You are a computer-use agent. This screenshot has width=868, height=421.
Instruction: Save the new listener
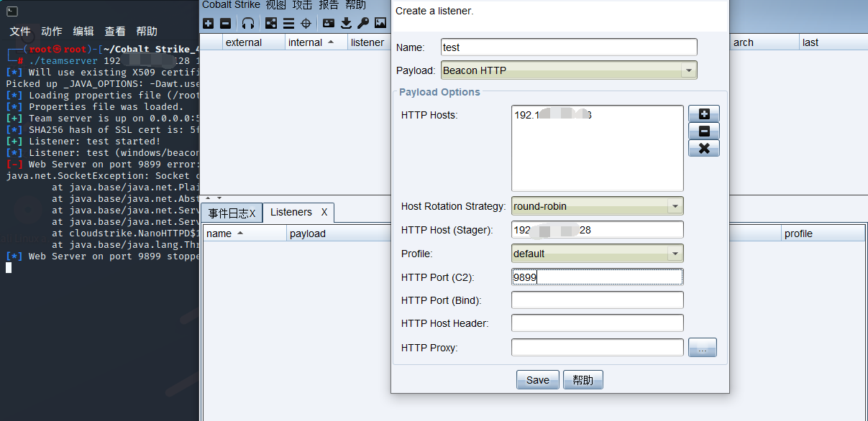[538, 380]
